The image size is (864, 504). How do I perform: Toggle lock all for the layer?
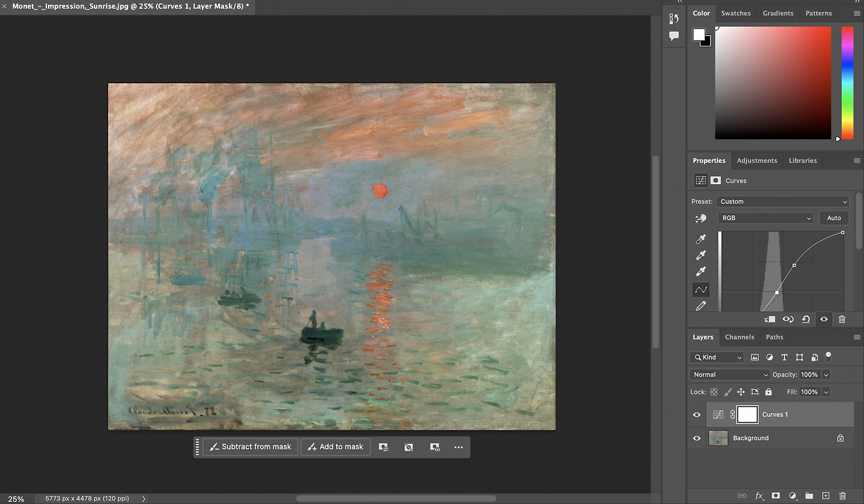[x=768, y=392]
